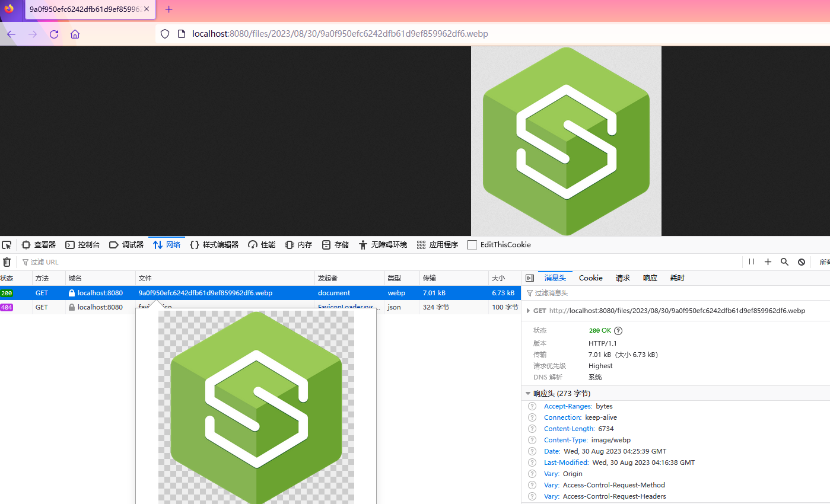Image resolution: width=830 pixels, height=504 pixels.
Task: Click lock icon in the 200 request row
Action: click(x=72, y=293)
